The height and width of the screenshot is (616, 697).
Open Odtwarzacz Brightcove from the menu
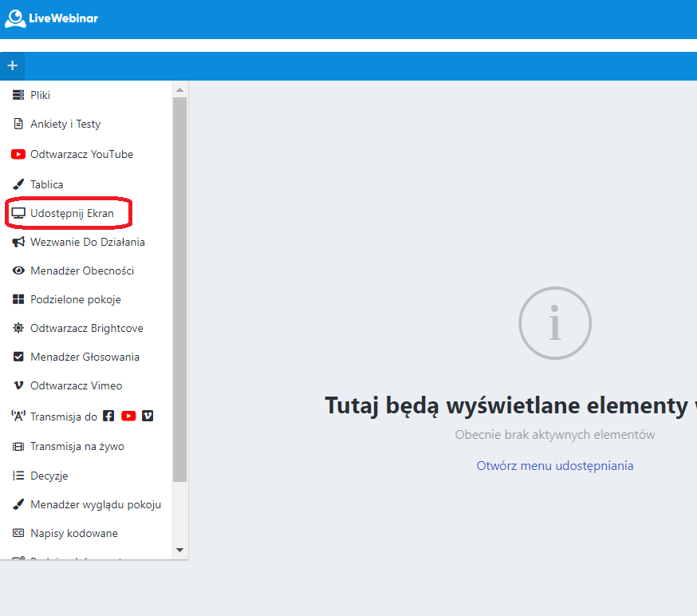coord(86,328)
